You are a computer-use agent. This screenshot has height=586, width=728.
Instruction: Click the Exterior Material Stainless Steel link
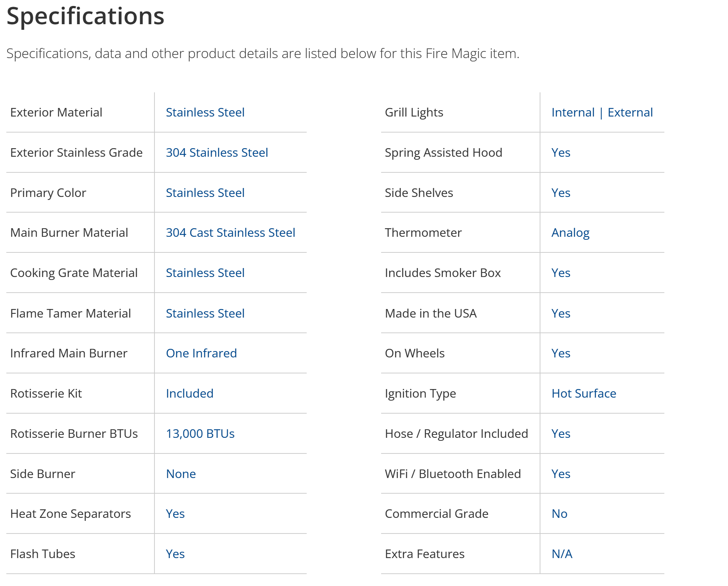point(205,112)
